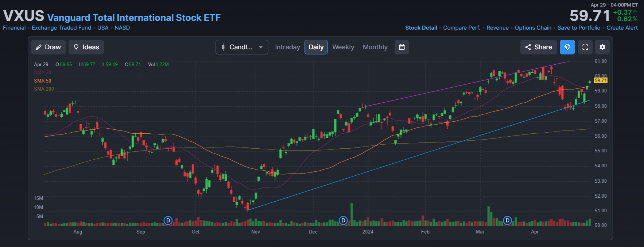644x247 pixels.
Task: Select the Daily timeframe
Action: click(316, 47)
